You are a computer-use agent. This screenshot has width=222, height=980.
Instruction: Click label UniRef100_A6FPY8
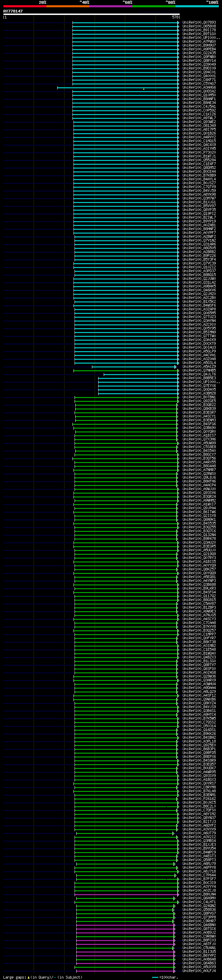(x=199, y=867)
